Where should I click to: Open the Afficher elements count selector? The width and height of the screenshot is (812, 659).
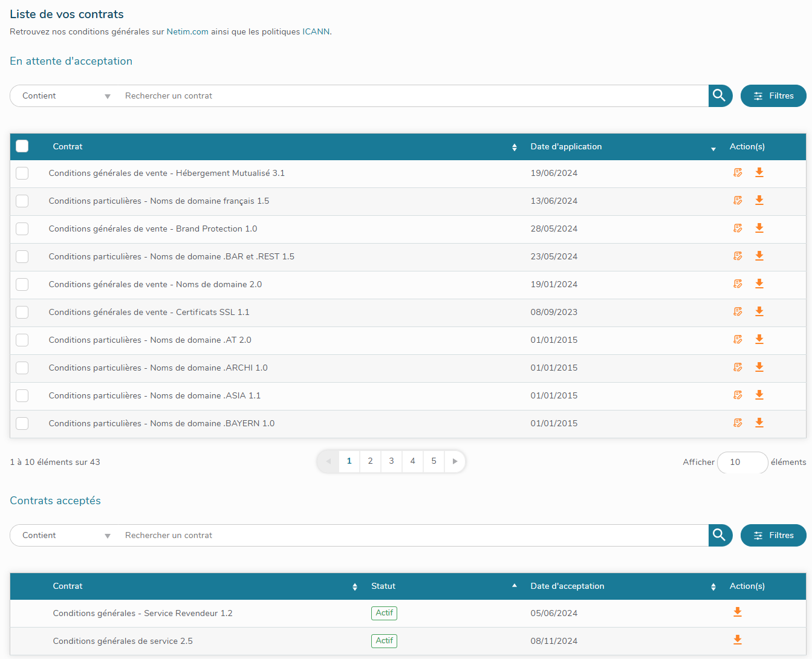(742, 462)
